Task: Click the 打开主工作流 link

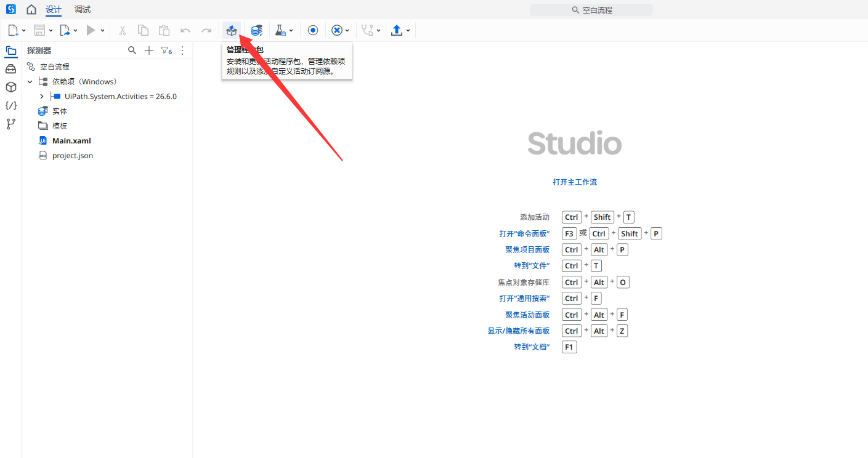Action: (575, 182)
